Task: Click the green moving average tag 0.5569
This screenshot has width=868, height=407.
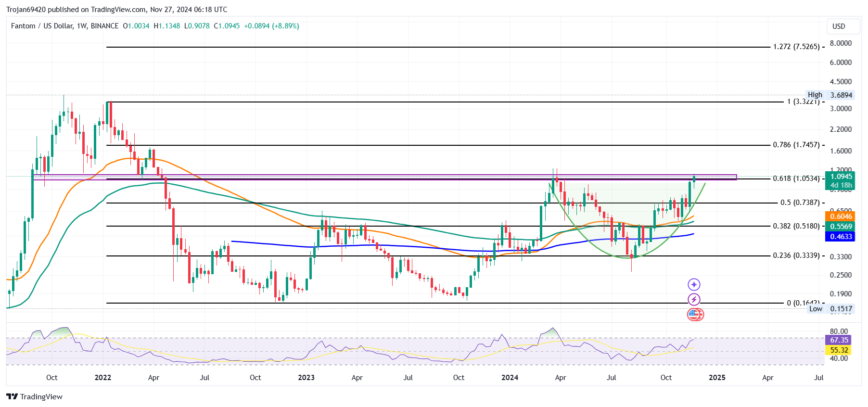Action: [x=840, y=227]
